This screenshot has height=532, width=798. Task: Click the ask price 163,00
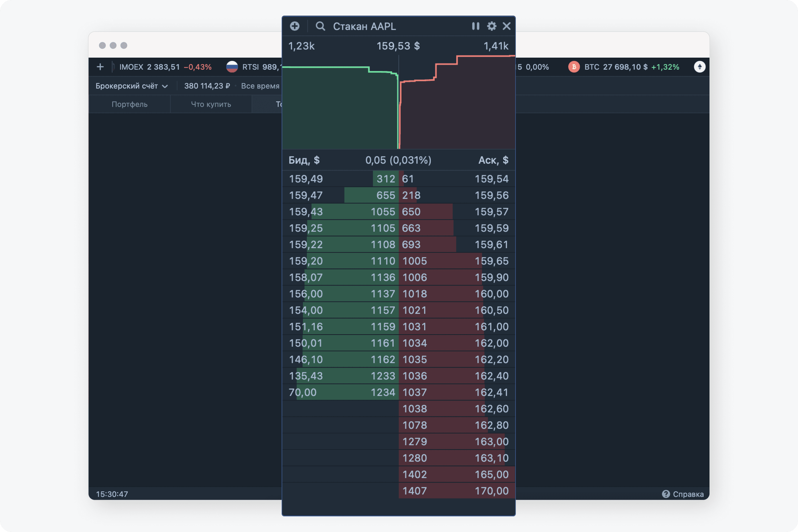coord(492,442)
